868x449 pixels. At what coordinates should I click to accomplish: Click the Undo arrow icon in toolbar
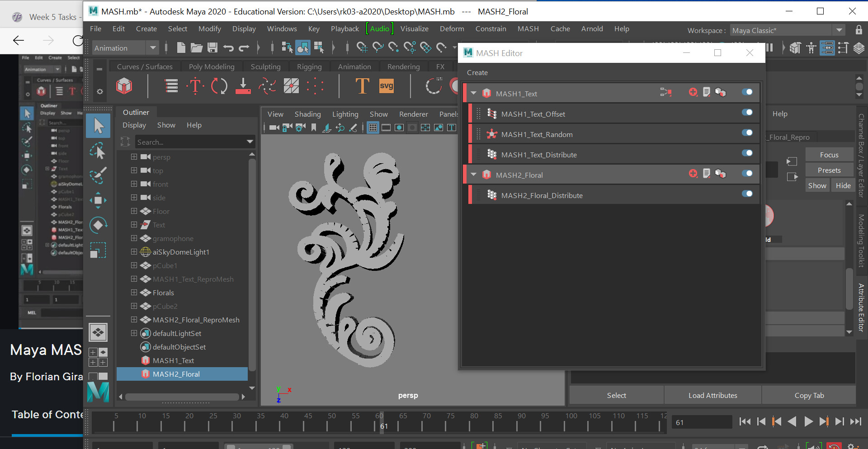click(x=228, y=47)
